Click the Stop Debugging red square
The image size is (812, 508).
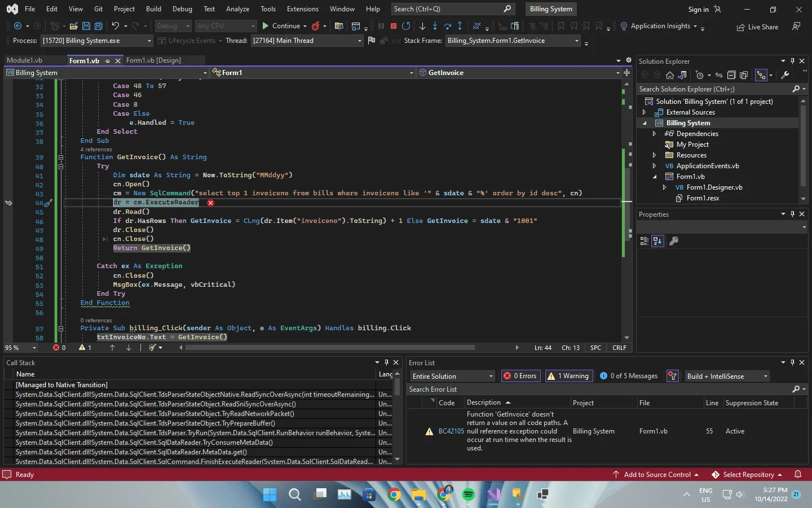click(x=394, y=26)
